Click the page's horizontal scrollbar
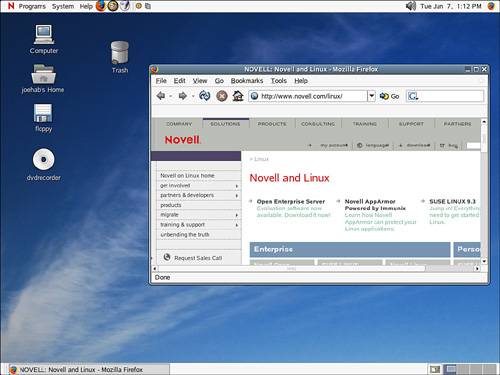 (x=292, y=268)
